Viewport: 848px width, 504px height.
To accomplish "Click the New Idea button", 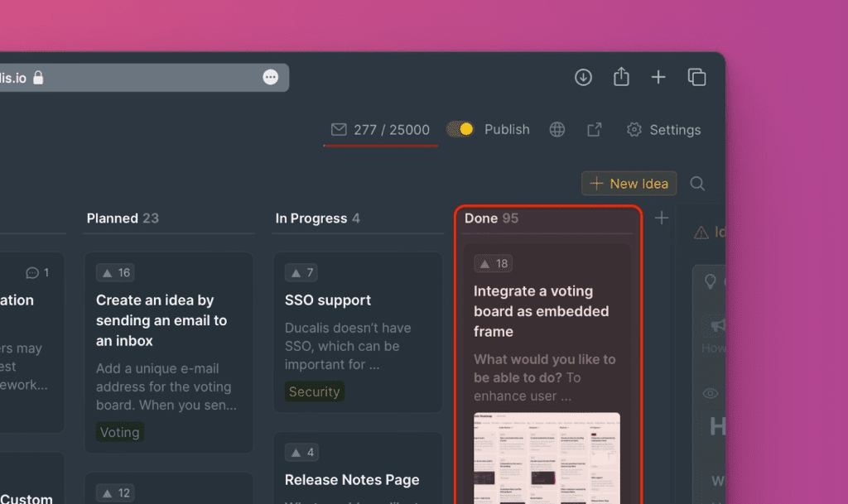I will coord(629,184).
